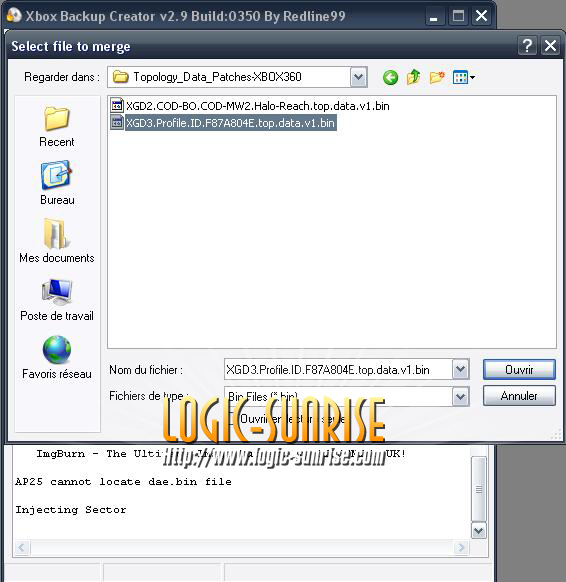Open the Recent places shortcut
The height and width of the screenshot is (582, 566).
57,126
